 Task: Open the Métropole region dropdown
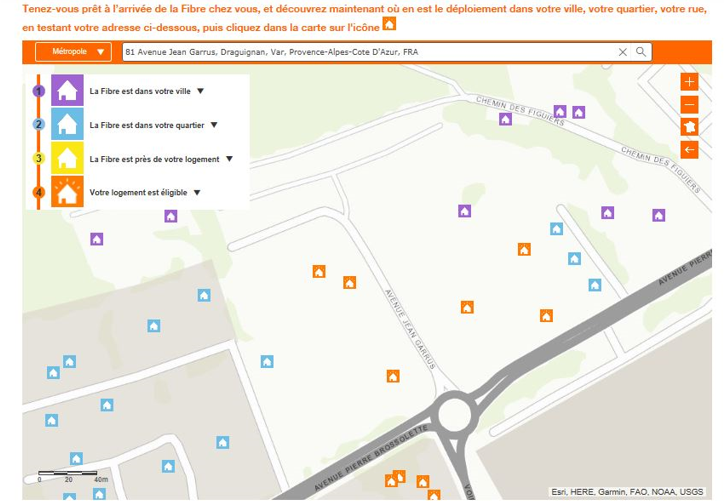click(x=73, y=52)
